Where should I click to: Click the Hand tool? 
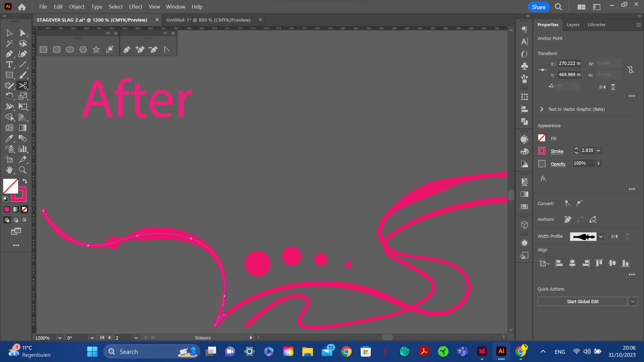[9, 170]
